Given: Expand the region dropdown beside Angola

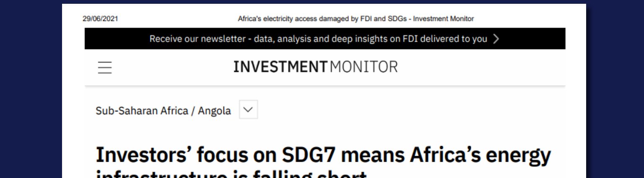Looking at the screenshot, I should (x=248, y=110).
